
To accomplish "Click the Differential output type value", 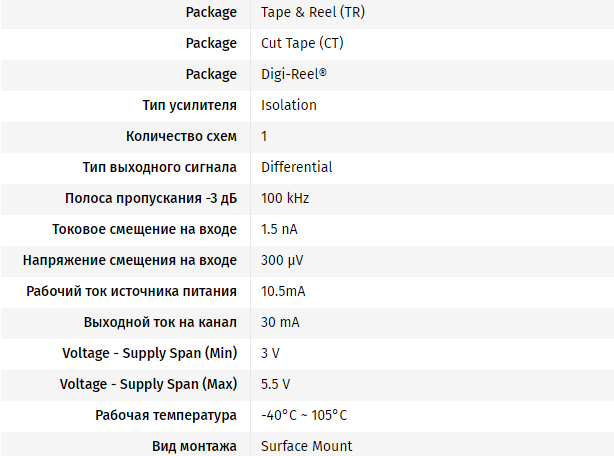I will click(x=296, y=167).
